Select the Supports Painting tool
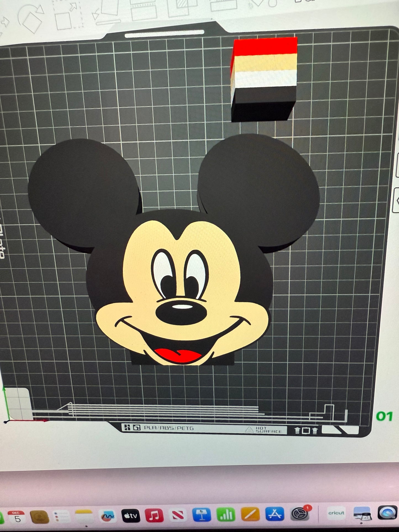399x532 pixels. [223, 6]
